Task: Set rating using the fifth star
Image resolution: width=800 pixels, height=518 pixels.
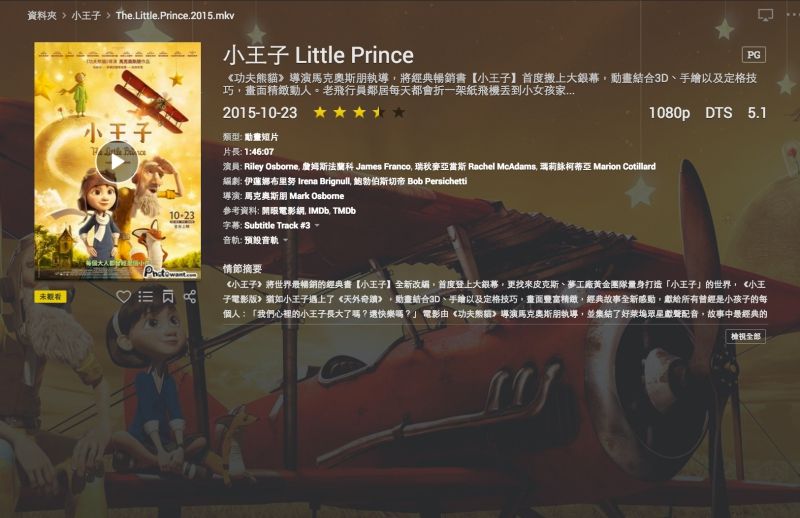Action: click(x=399, y=112)
